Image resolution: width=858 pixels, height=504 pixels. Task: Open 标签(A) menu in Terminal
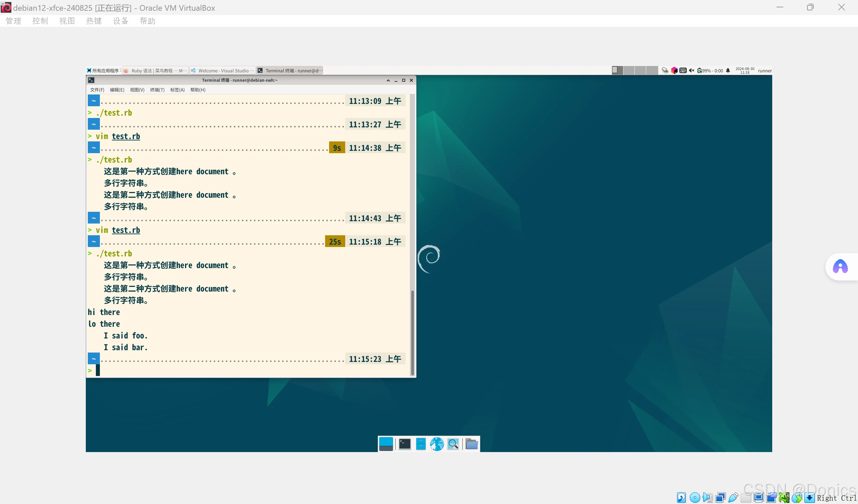click(177, 89)
